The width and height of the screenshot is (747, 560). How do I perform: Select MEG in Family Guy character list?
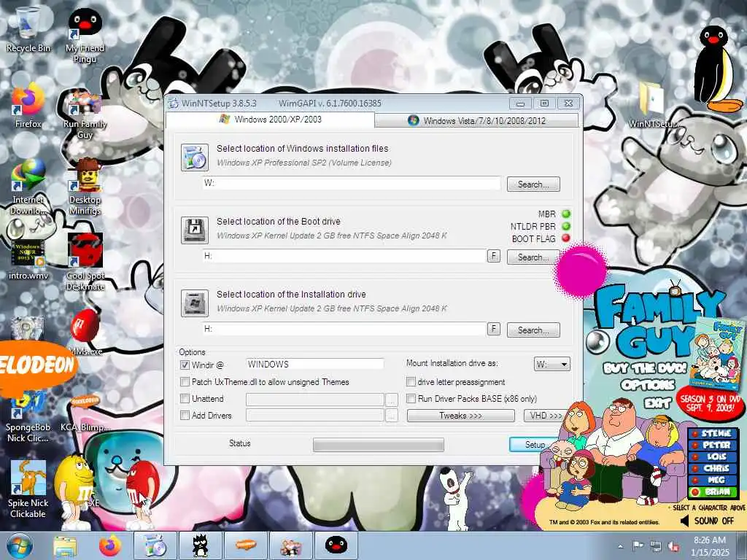pos(713,480)
